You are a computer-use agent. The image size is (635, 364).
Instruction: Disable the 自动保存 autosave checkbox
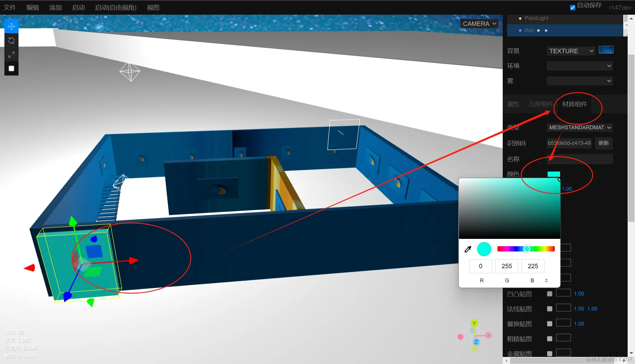[572, 8]
